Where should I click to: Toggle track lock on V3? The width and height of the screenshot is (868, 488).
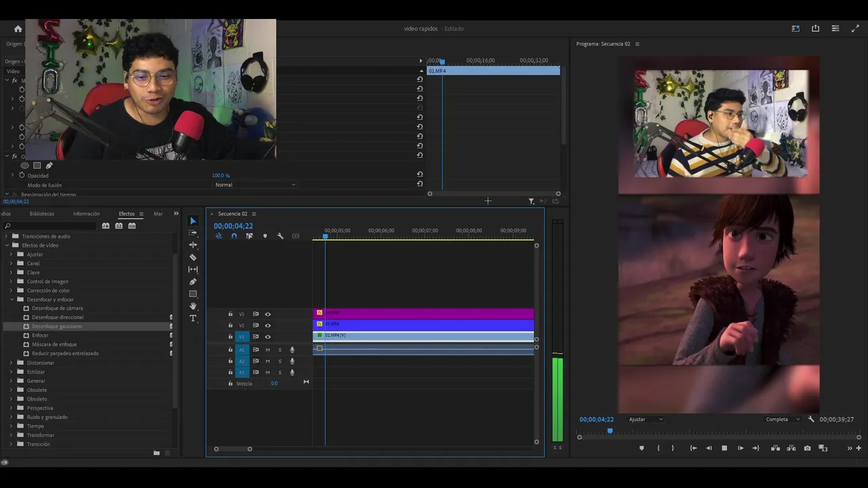click(230, 314)
